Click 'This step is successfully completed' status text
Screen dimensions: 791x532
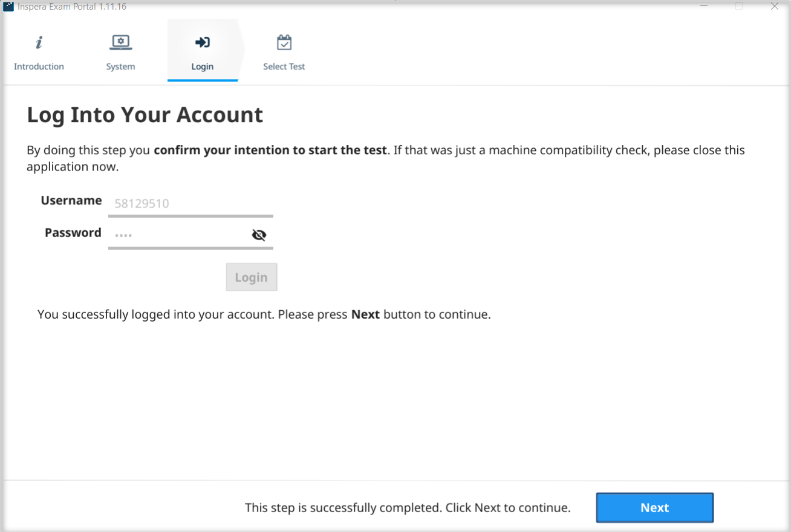[408, 508]
